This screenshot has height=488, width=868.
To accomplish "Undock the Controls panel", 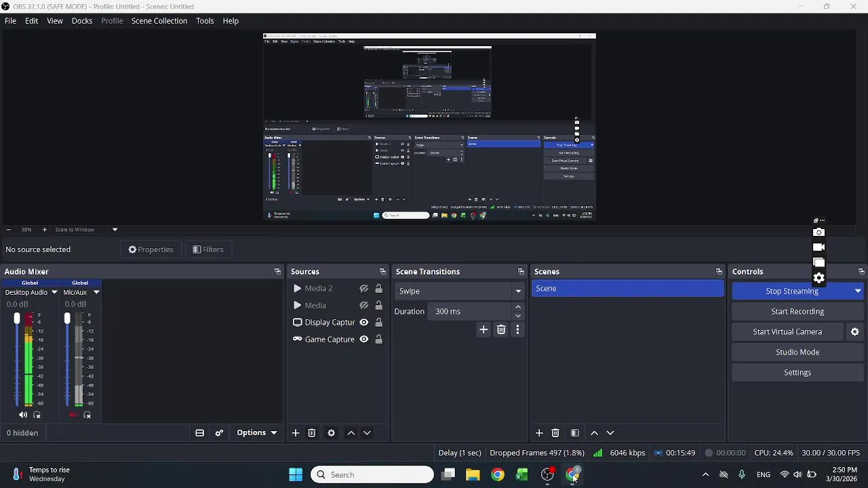I will click(x=861, y=272).
